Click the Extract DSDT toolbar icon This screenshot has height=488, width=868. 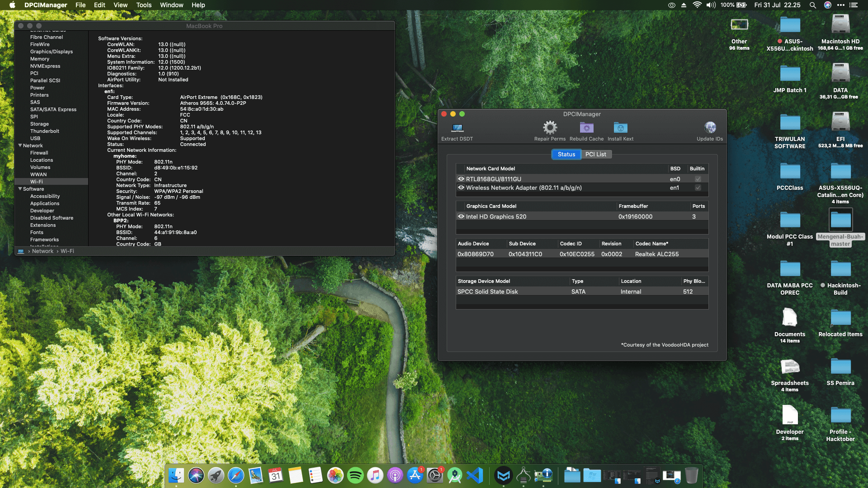coord(457,128)
